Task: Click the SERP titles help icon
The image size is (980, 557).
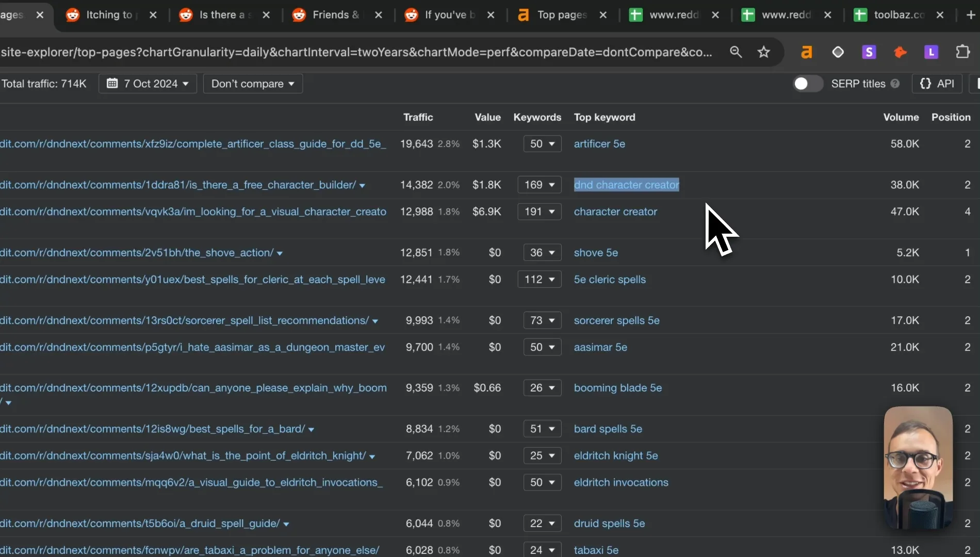Action: [x=895, y=84]
